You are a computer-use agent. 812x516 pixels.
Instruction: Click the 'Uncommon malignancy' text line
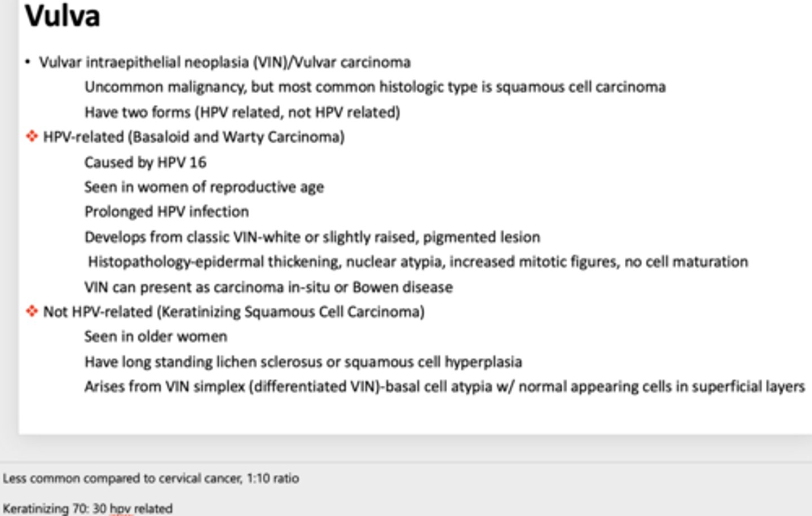(375, 87)
